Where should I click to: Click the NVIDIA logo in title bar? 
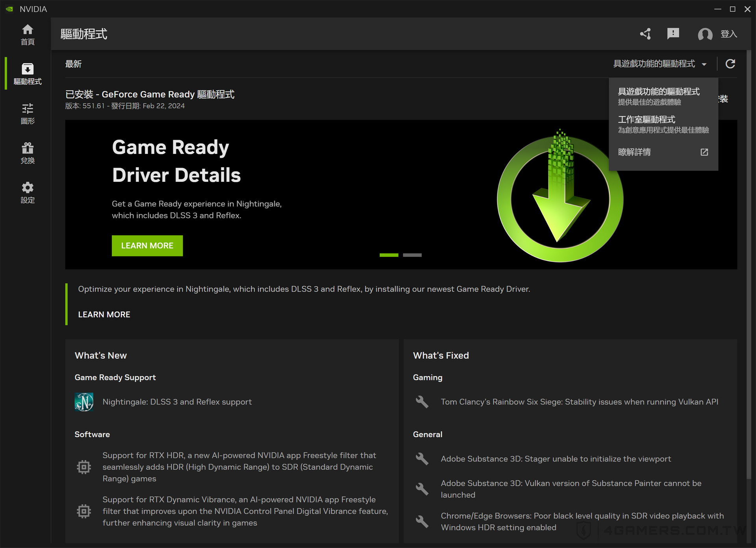(x=9, y=9)
